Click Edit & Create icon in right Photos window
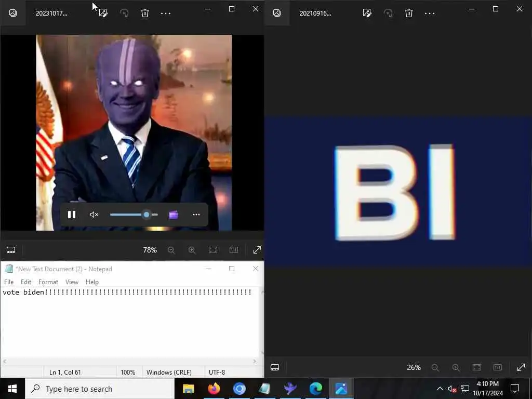 (x=367, y=13)
